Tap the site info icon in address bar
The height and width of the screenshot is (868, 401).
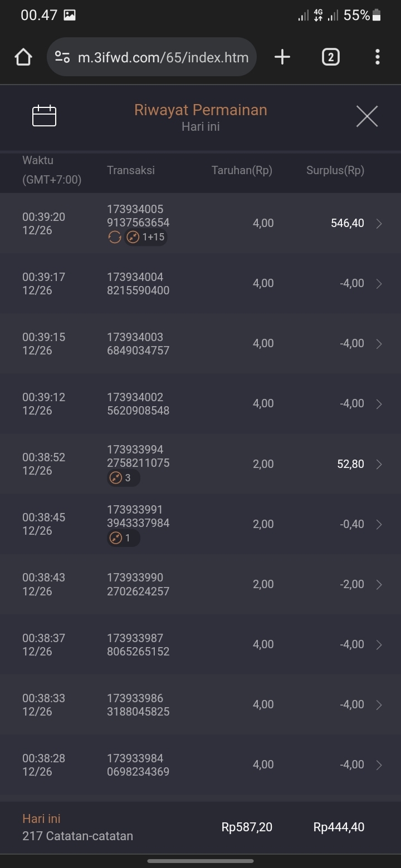click(62, 57)
